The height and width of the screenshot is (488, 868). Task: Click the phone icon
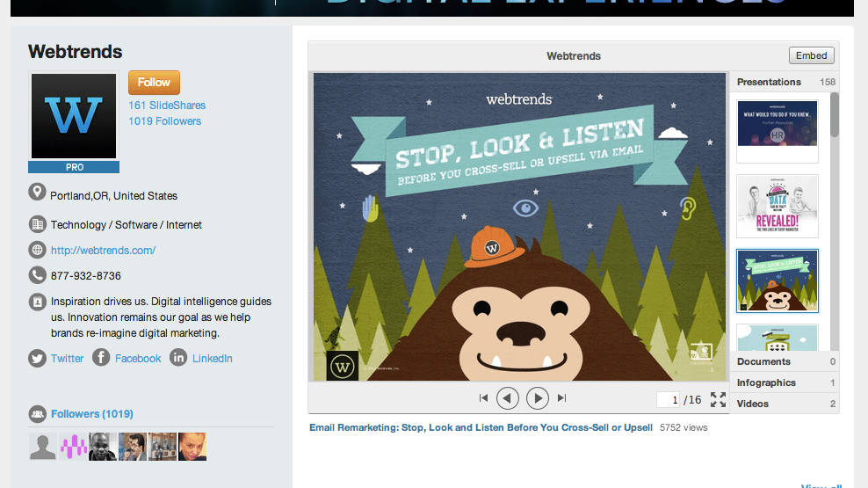[37, 275]
